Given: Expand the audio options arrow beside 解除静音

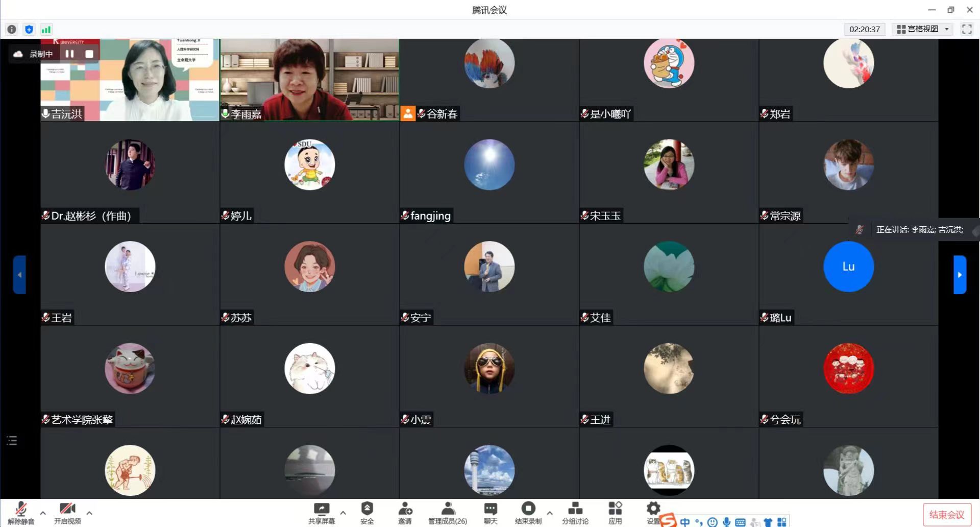Looking at the screenshot, I should click(43, 513).
